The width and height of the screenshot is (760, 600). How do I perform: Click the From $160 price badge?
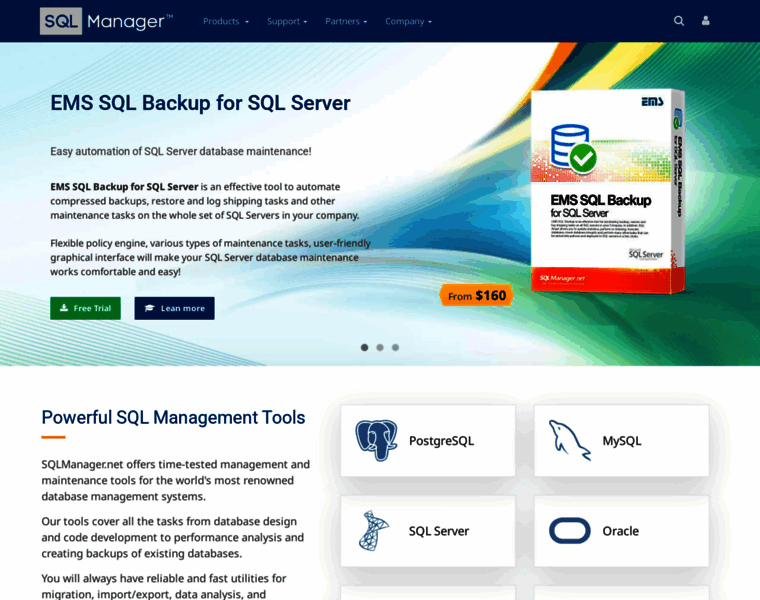coord(476,295)
